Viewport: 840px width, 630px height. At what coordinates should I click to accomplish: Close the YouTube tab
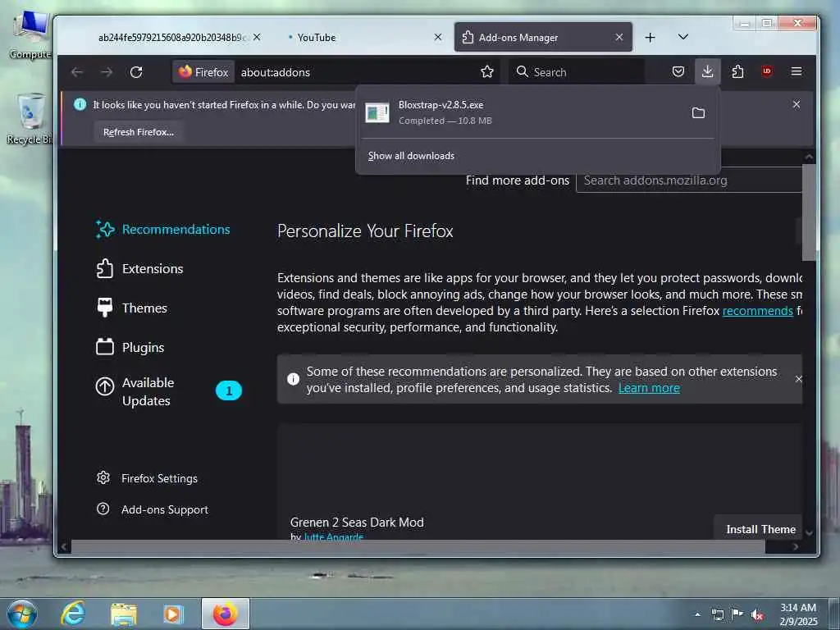click(438, 37)
